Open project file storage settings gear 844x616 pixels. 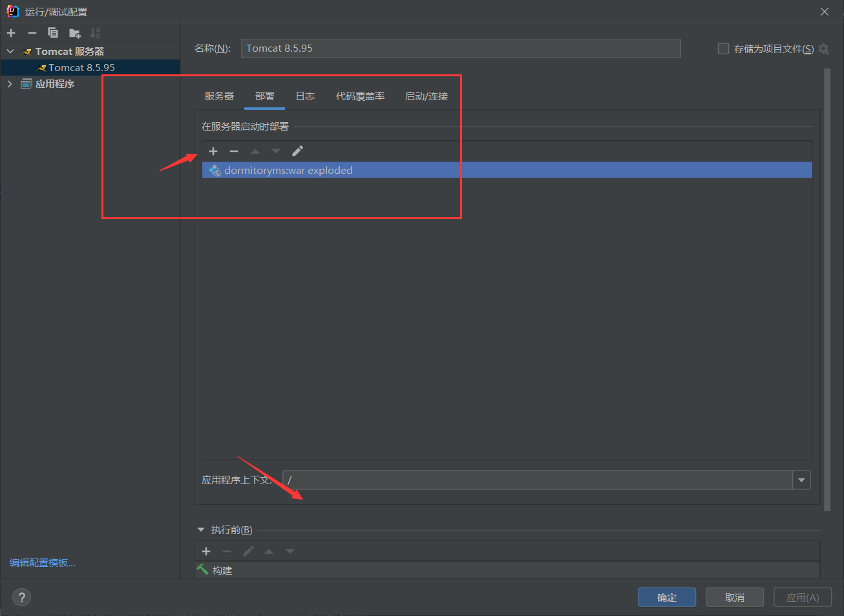click(824, 48)
